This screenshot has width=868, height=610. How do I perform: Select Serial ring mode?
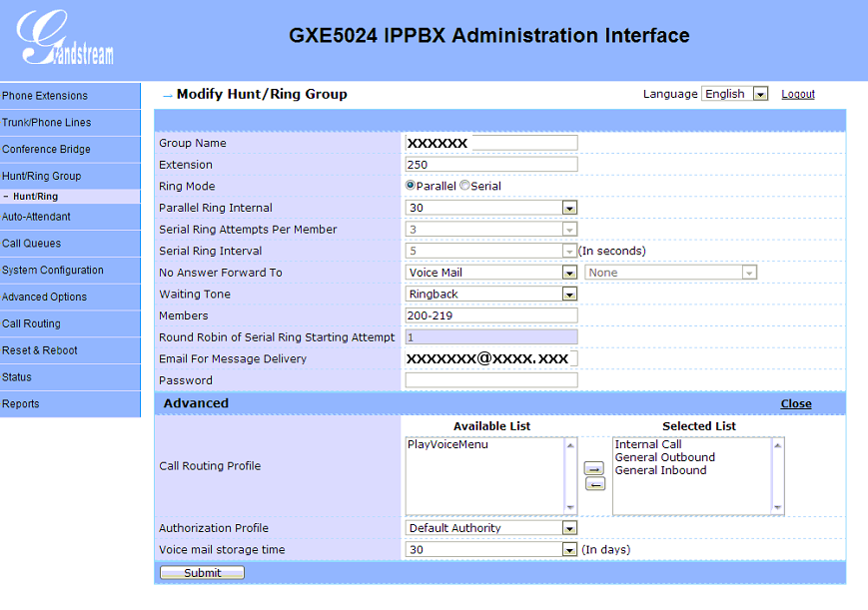(464, 186)
